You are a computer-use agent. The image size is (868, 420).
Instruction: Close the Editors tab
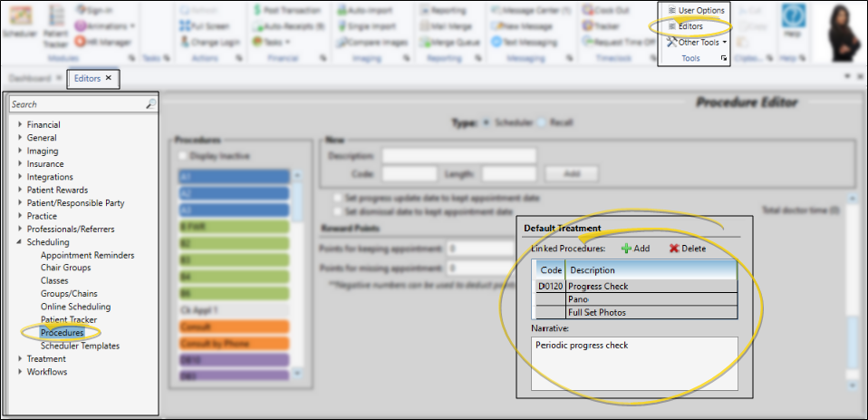(x=109, y=78)
